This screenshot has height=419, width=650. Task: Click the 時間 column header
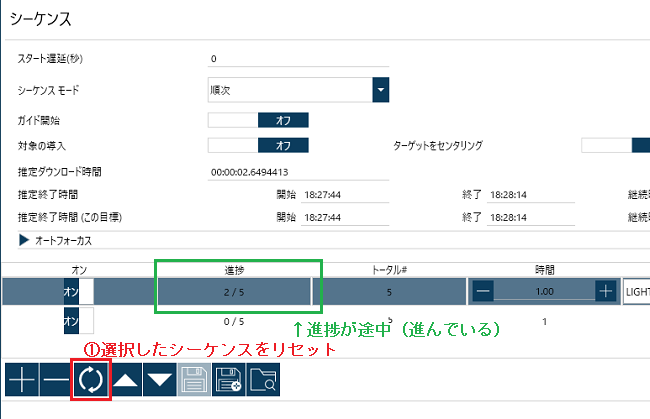(544, 270)
